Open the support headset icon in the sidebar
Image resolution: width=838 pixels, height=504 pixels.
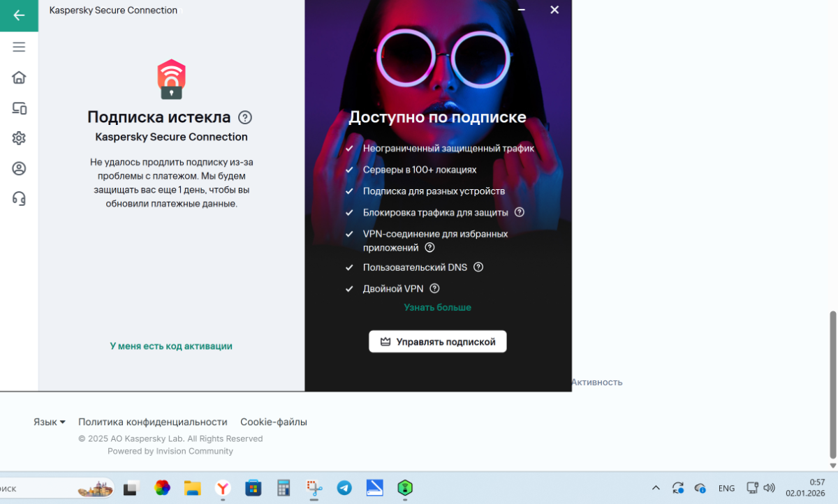19,199
